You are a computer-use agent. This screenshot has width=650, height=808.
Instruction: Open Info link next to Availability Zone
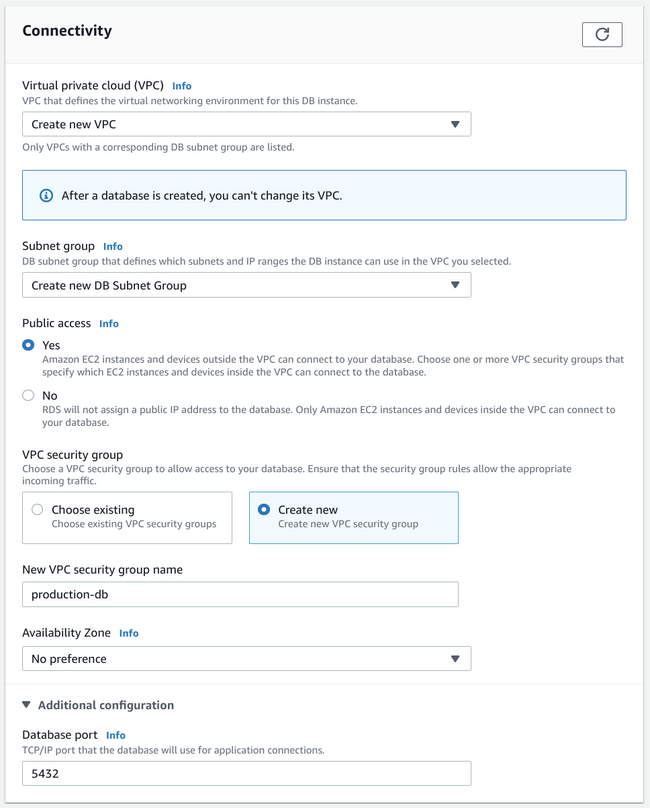[x=129, y=633]
